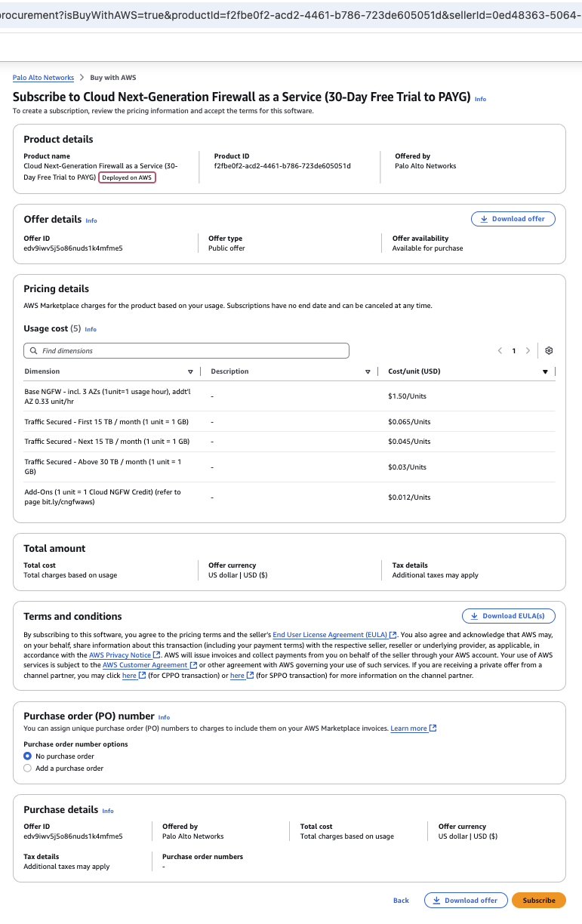
Task: Click the Info link beside the subscription title
Action: click(480, 99)
